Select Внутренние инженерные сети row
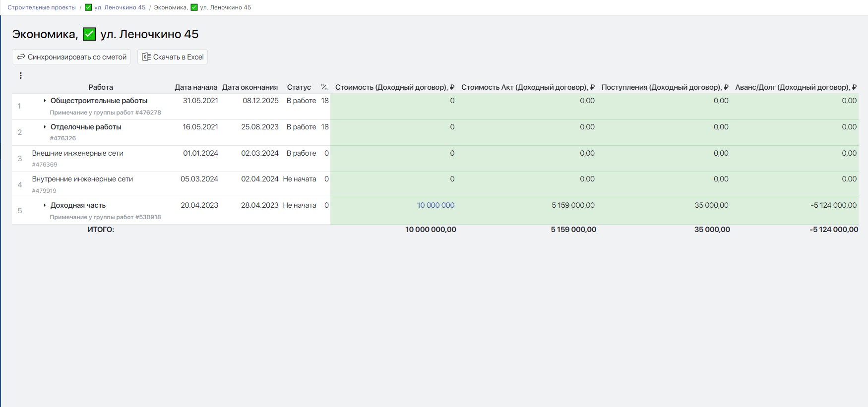Viewport: 868px width, 407px height. point(82,179)
